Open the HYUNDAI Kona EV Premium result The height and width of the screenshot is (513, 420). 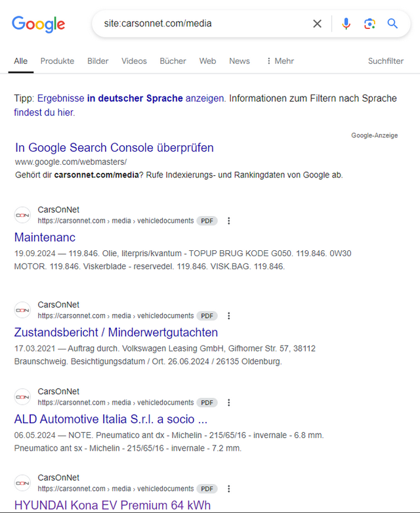pos(112,505)
